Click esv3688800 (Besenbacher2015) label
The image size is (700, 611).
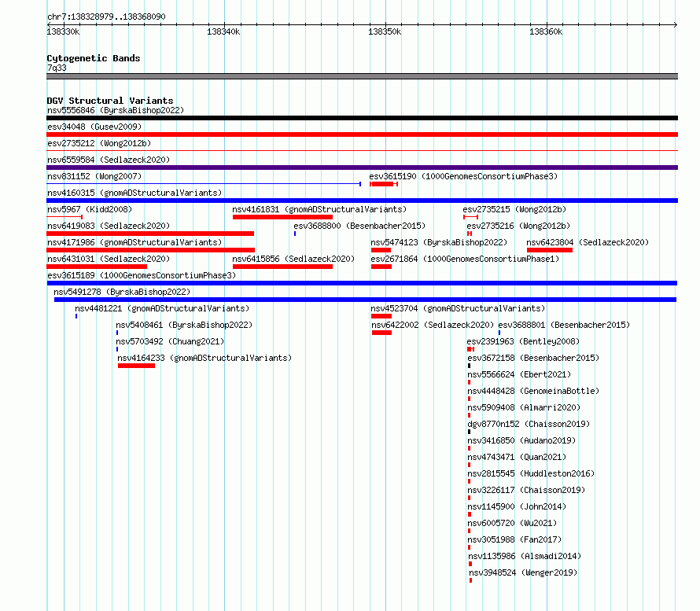click(359, 226)
